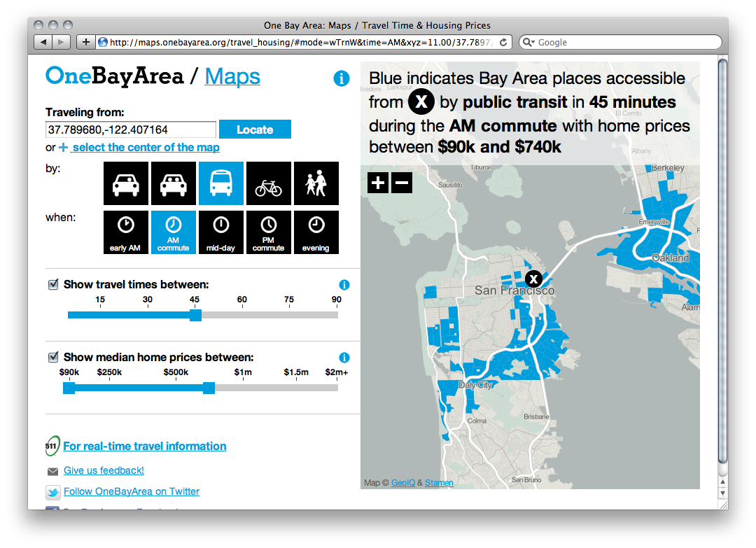Switch to the mid-day time period
Viewport: 756px width, 548px height.
[x=221, y=232]
